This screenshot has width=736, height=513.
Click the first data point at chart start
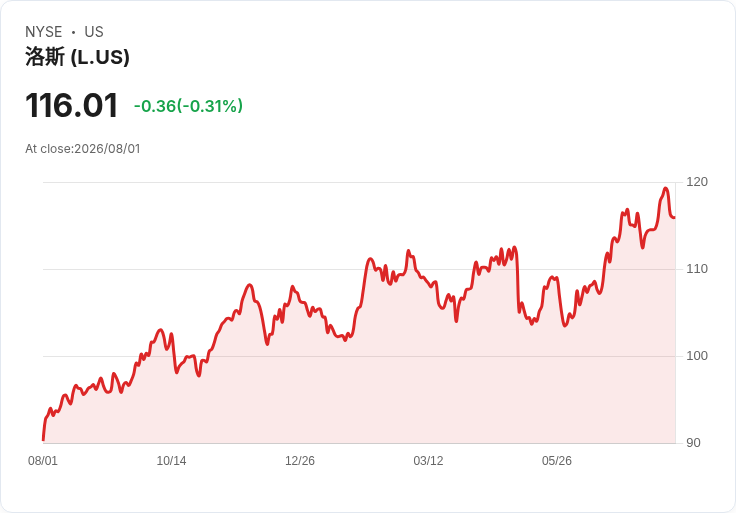tap(43, 440)
